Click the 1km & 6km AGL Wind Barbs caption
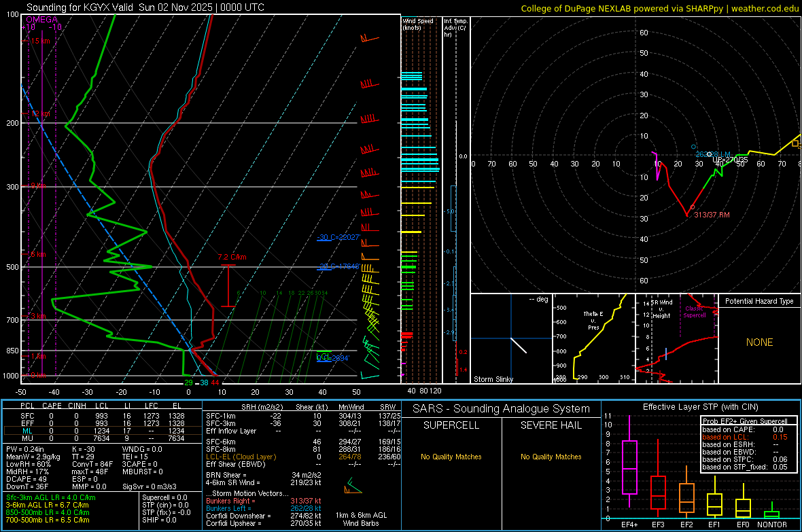This screenshot has height=532, width=802. click(x=361, y=519)
